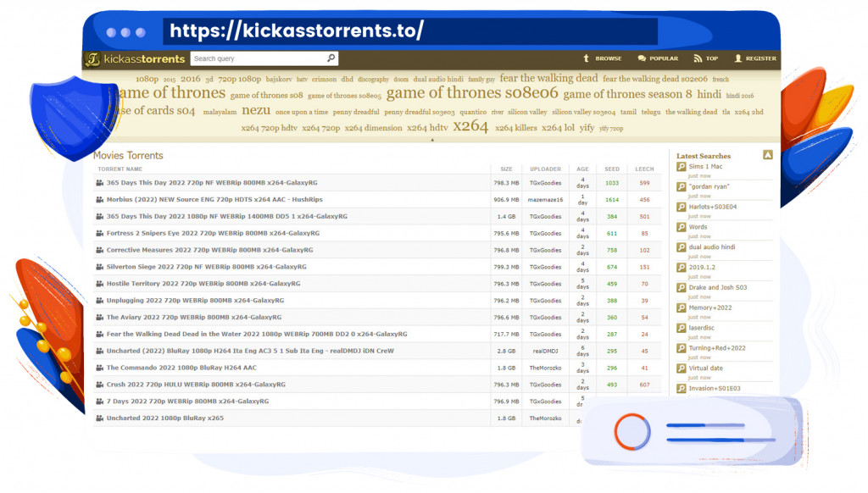868x493 pixels.
Task: Click the 'quantico' tag
Action: 473,112
